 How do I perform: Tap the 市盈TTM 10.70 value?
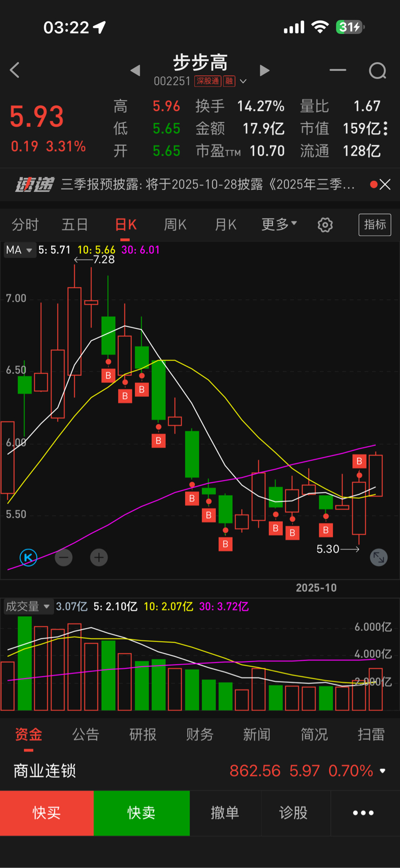point(267,151)
